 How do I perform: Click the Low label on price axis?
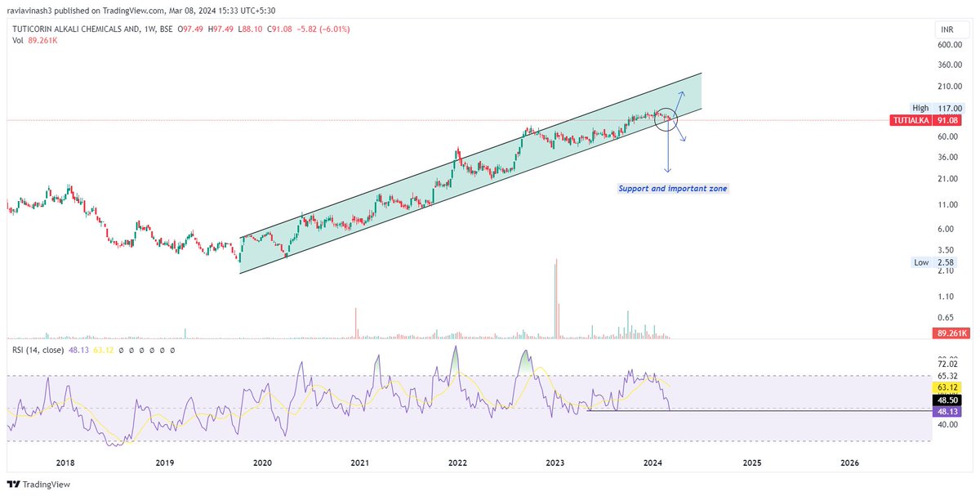921,262
